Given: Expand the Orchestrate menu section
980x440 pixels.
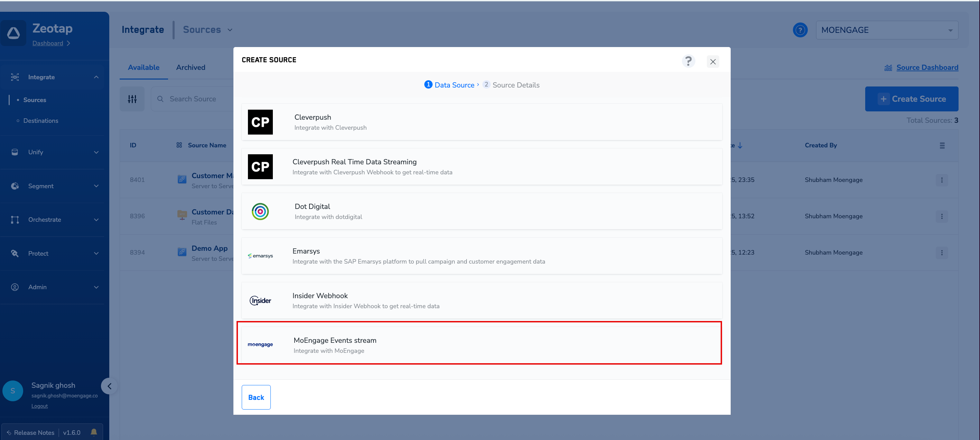Looking at the screenshot, I should [x=96, y=220].
